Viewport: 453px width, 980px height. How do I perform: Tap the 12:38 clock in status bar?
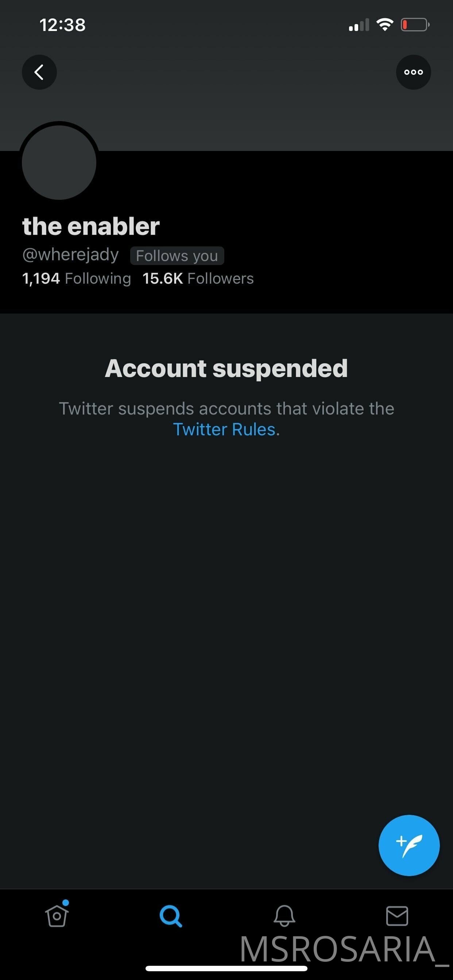click(x=62, y=25)
